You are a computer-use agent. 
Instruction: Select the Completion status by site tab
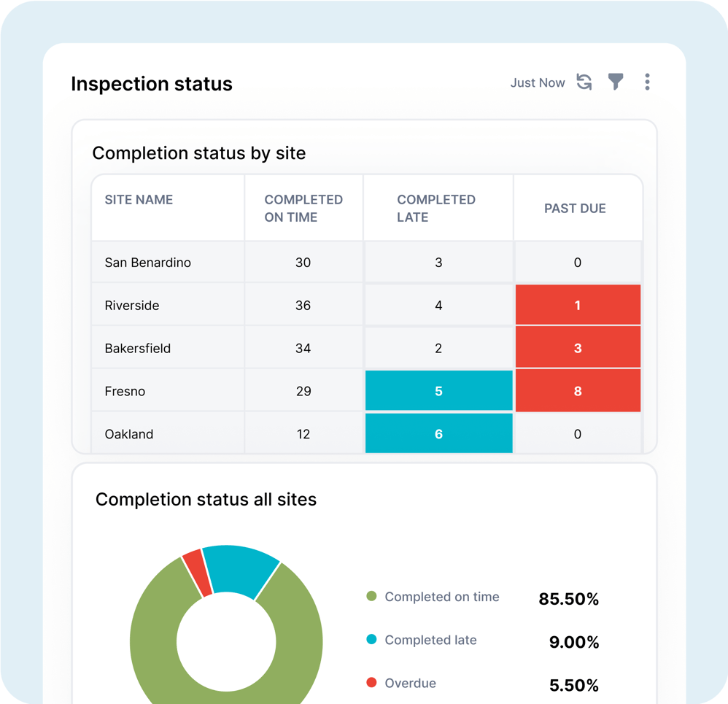(198, 153)
